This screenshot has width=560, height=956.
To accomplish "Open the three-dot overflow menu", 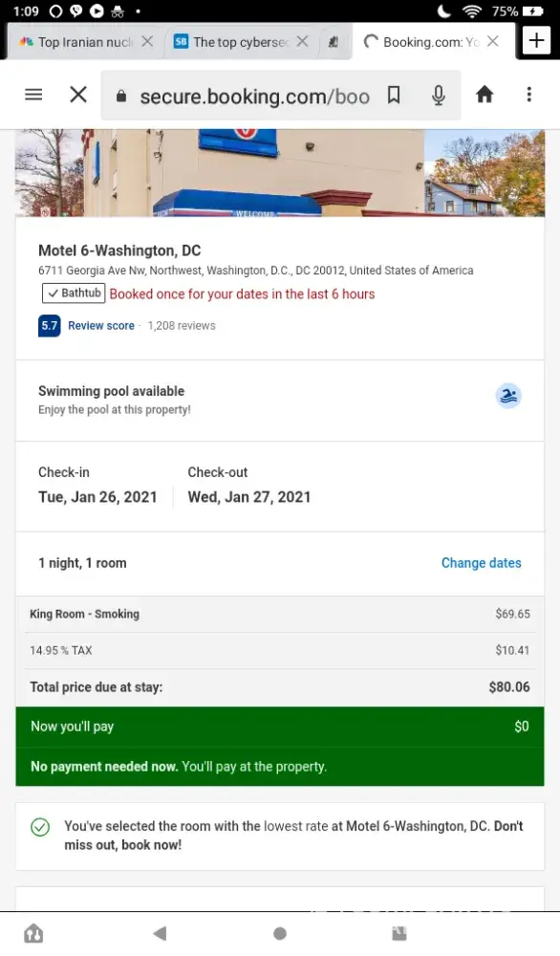I will [528, 95].
